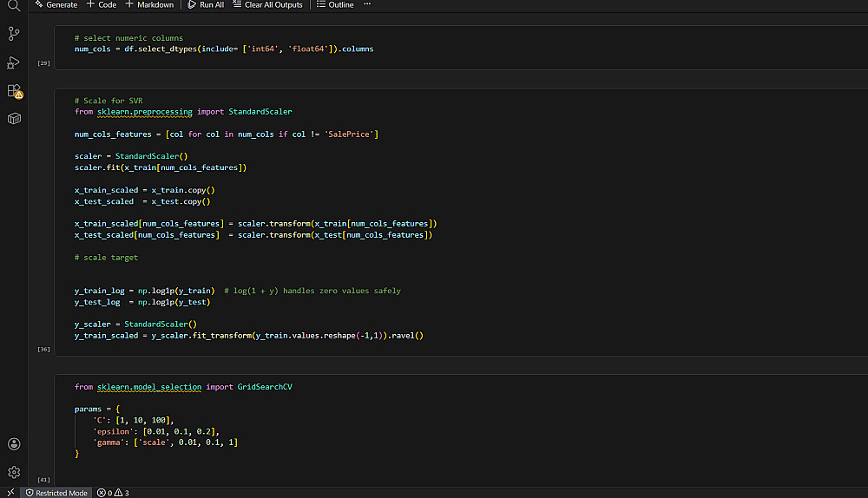Run All notebook cells
Screen dimensions: 868x498
coord(206,5)
